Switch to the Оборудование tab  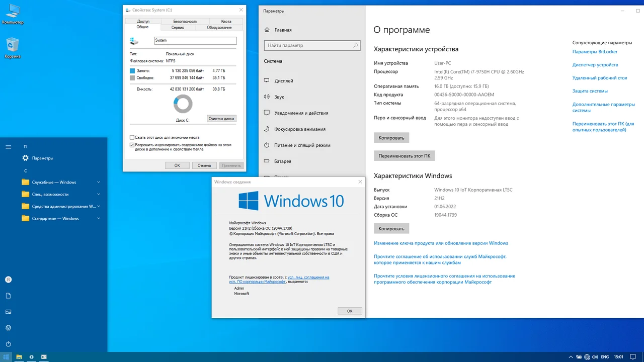click(219, 27)
